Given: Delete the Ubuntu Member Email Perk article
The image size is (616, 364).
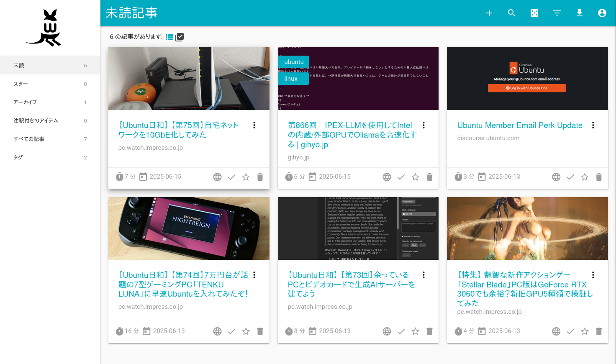Looking at the screenshot, I should [599, 177].
